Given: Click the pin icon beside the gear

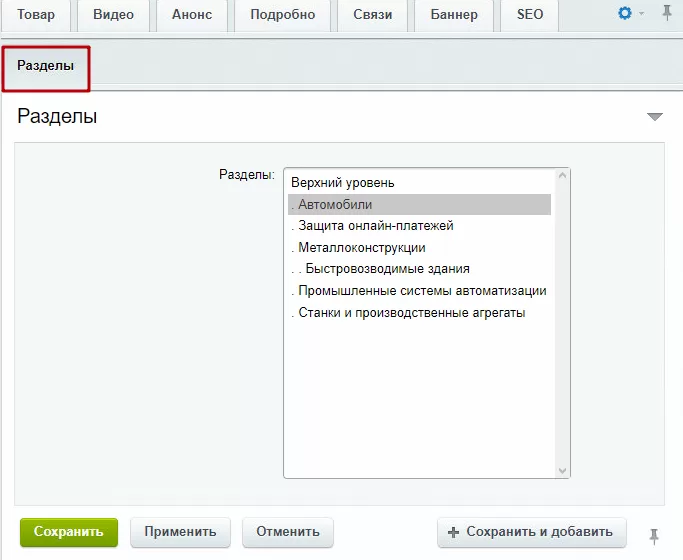Looking at the screenshot, I should 666,13.
